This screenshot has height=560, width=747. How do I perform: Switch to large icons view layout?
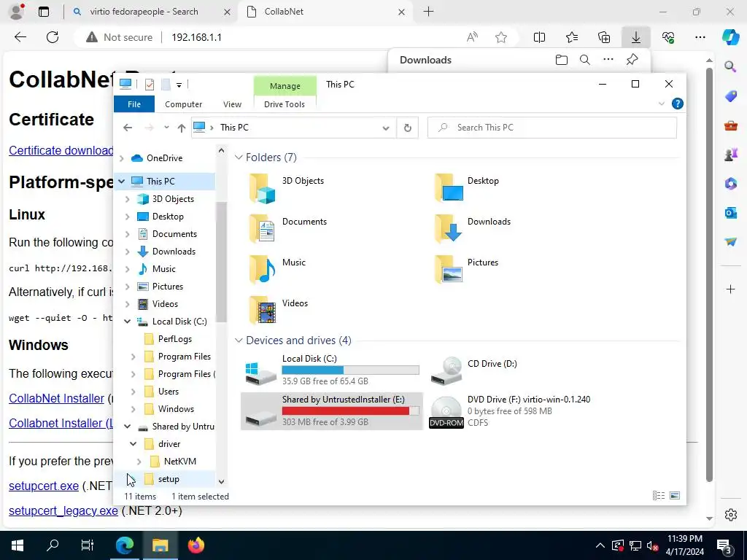pyautogui.click(x=675, y=496)
